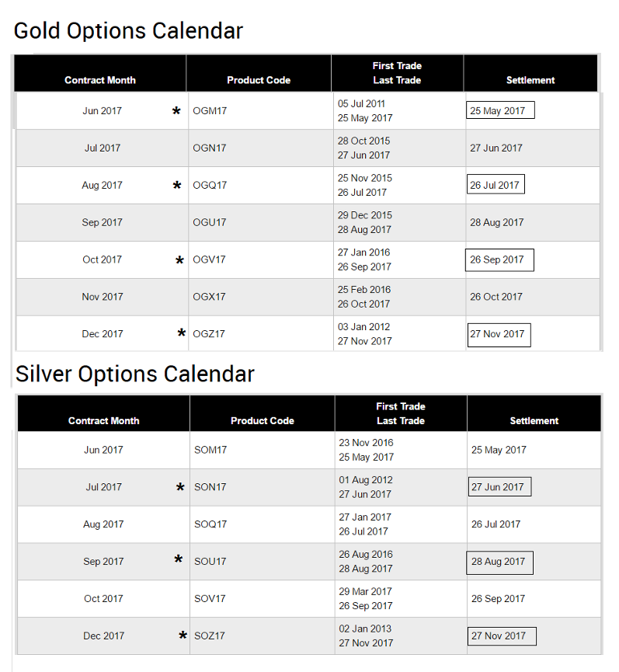This screenshot has width=619, height=672.
Task: Select product code OGM17
Action: (210, 111)
